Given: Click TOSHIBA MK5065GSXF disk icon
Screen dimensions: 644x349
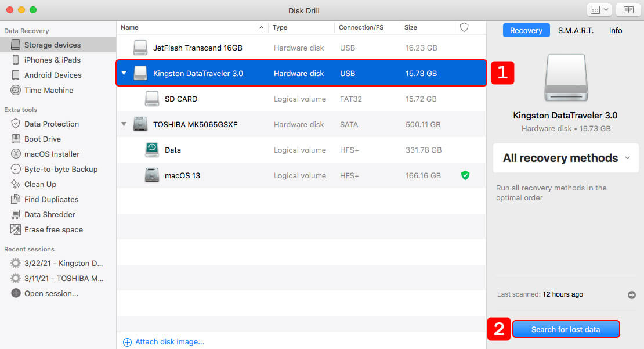Looking at the screenshot, I should point(140,124).
